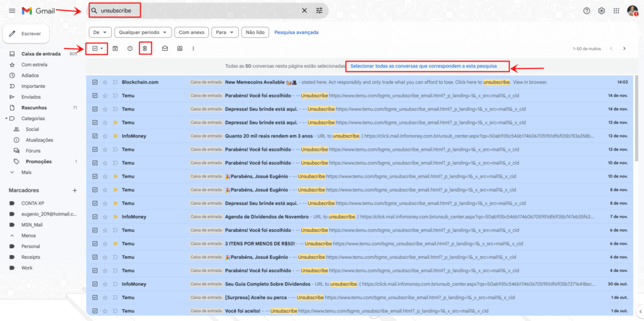
Task: Toggle importance marker on Agenda de Dividendos email
Action: pos(115,217)
